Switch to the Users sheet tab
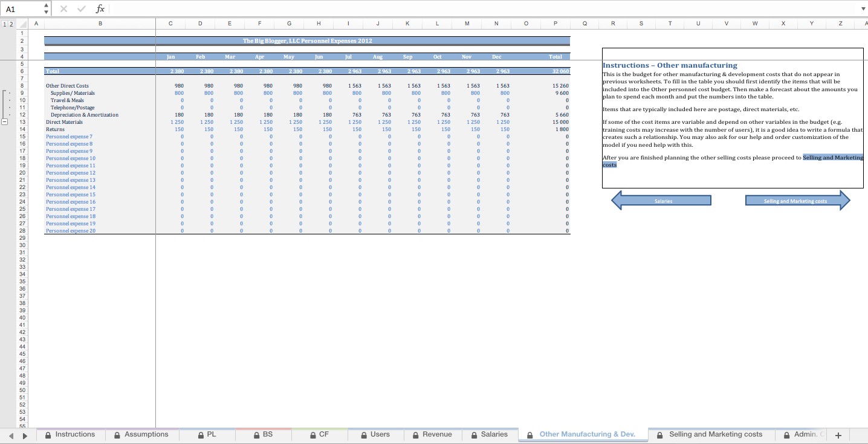868x444 pixels. tap(375, 434)
